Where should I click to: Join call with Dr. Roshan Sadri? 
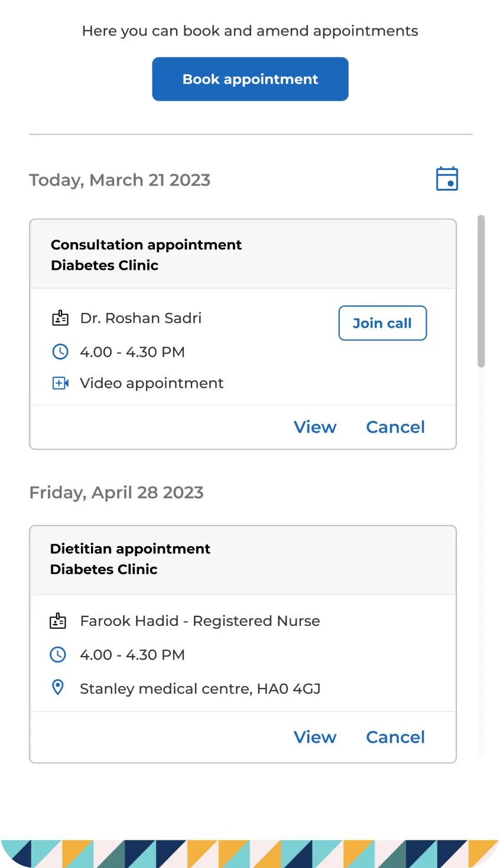pyautogui.click(x=382, y=323)
